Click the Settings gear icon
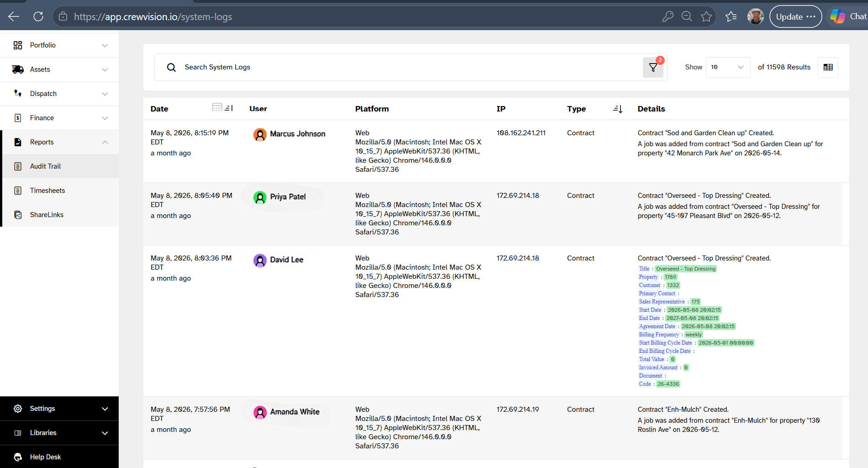This screenshot has height=468, width=868. [18, 409]
